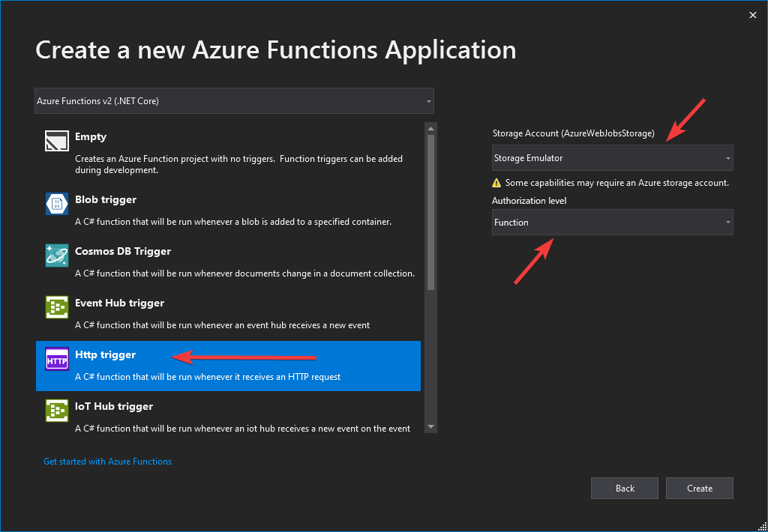The image size is (768, 532).
Task: Open the Azure Functions version dropdown
Action: coord(234,101)
